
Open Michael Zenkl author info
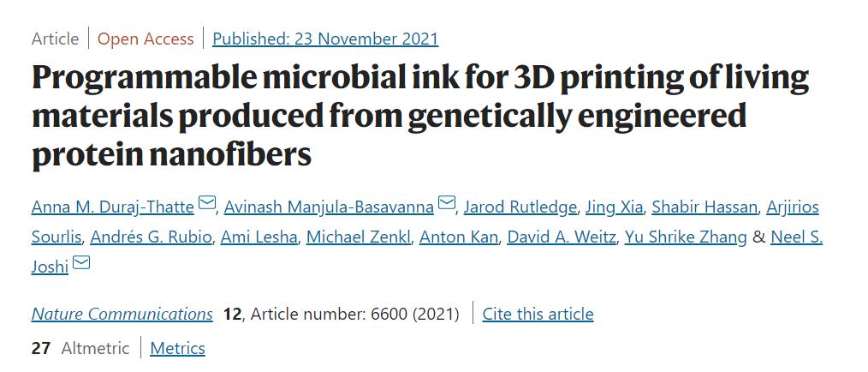(358, 237)
